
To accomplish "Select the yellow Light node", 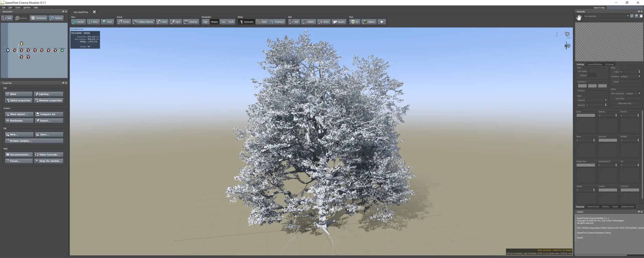I will click(x=22, y=44).
